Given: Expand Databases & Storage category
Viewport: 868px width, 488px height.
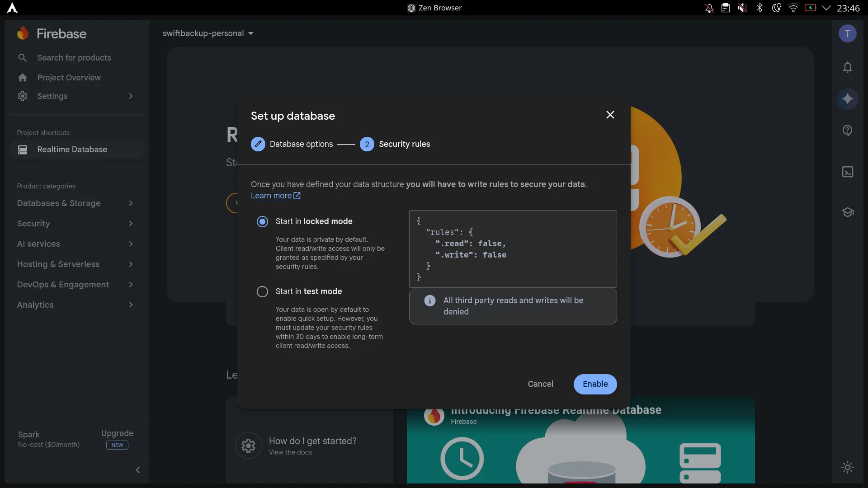Looking at the screenshot, I should 75,203.
